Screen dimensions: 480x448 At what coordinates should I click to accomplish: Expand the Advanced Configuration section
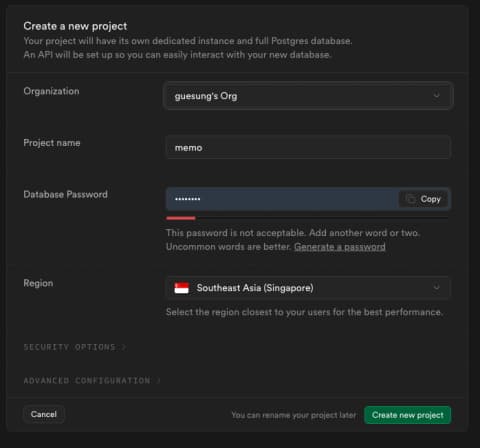(92, 380)
